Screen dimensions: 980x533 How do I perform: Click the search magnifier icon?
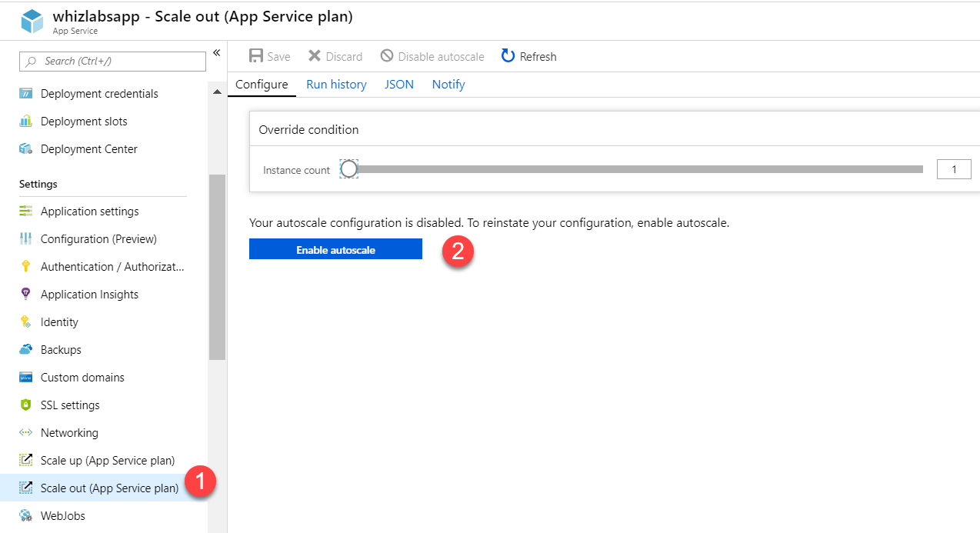[32, 62]
